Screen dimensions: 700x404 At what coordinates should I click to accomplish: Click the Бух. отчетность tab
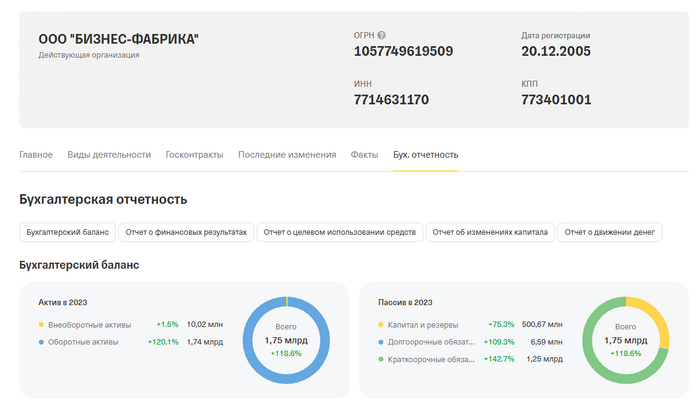tap(425, 155)
